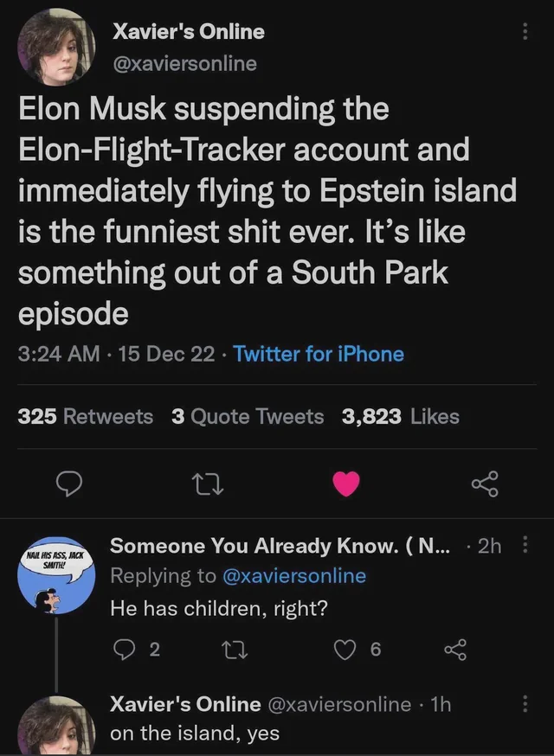Open options menu on 'on the island' reply
Screen dimensions: 554x756
(525, 703)
